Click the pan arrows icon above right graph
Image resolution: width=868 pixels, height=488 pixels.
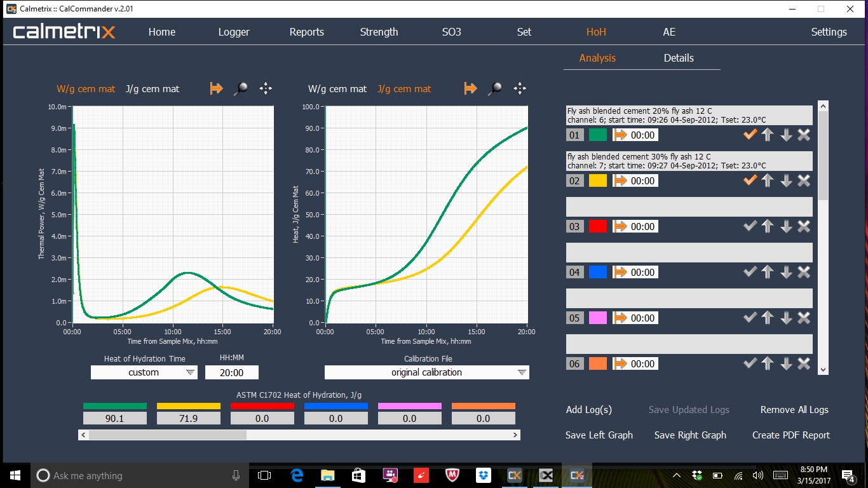pyautogui.click(x=520, y=89)
